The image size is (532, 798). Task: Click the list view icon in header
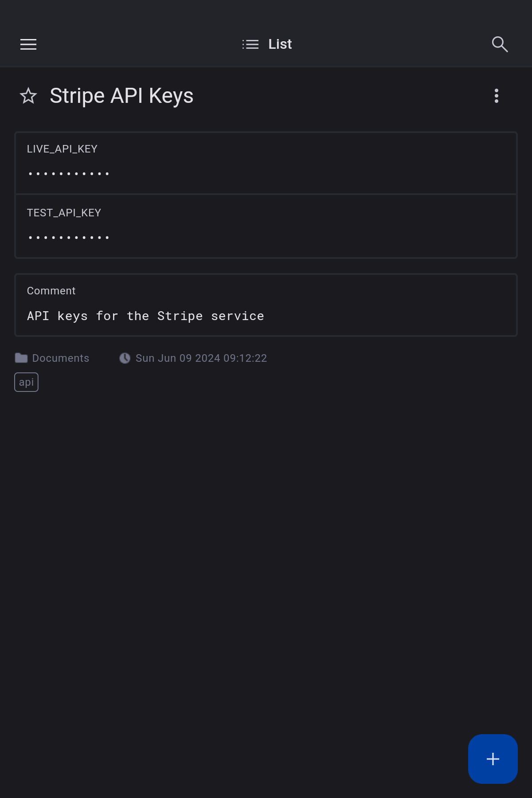click(x=250, y=44)
